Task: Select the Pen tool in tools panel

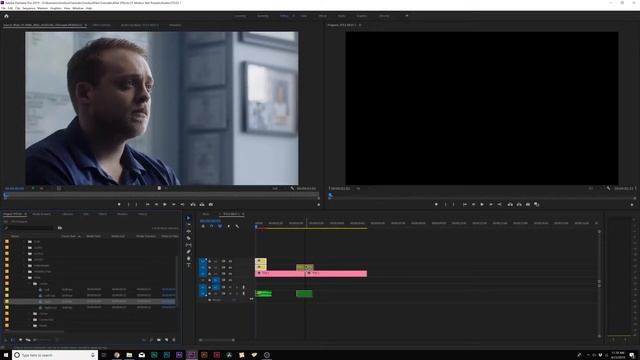Action: click(x=189, y=251)
